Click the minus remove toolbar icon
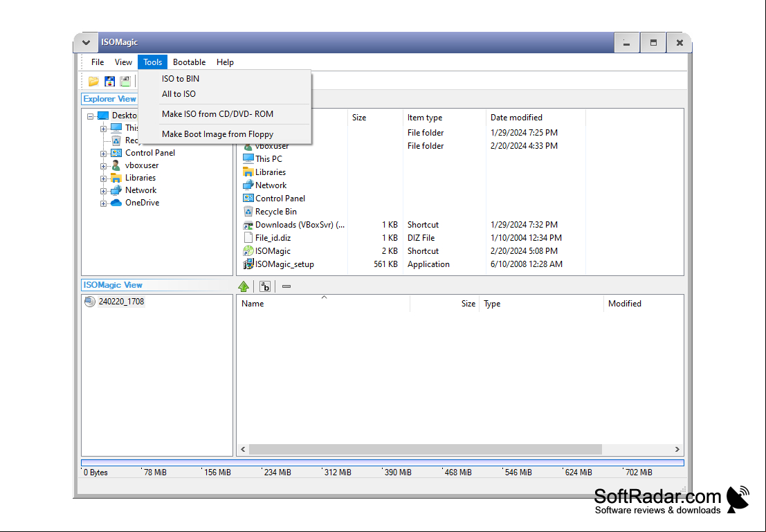 pyautogui.click(x=286, y=286)
